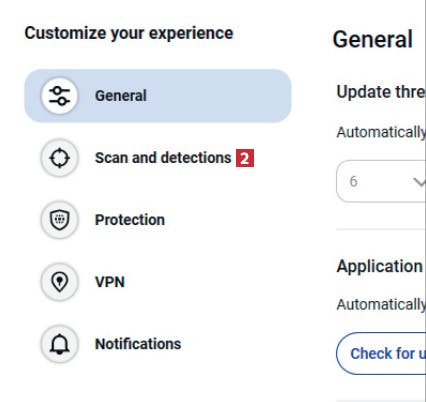Click the red 2 badge on Scan and detections
This screenshot has width=426, height=402.
click(x=245, y=158)
